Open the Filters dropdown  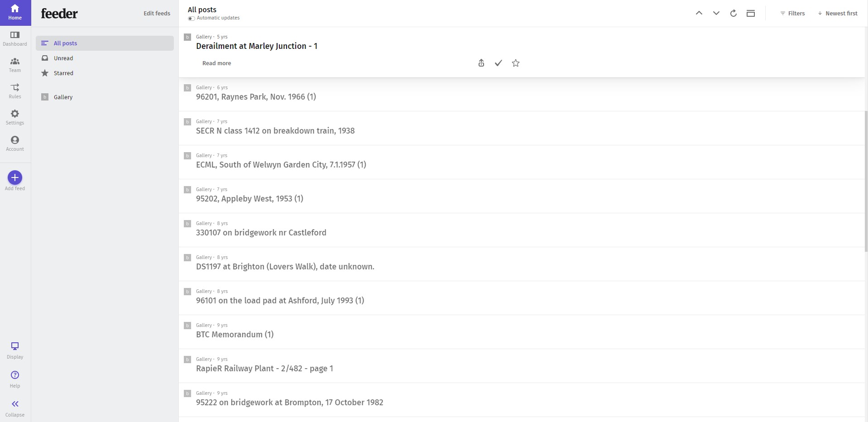click(x=792, y=13)
